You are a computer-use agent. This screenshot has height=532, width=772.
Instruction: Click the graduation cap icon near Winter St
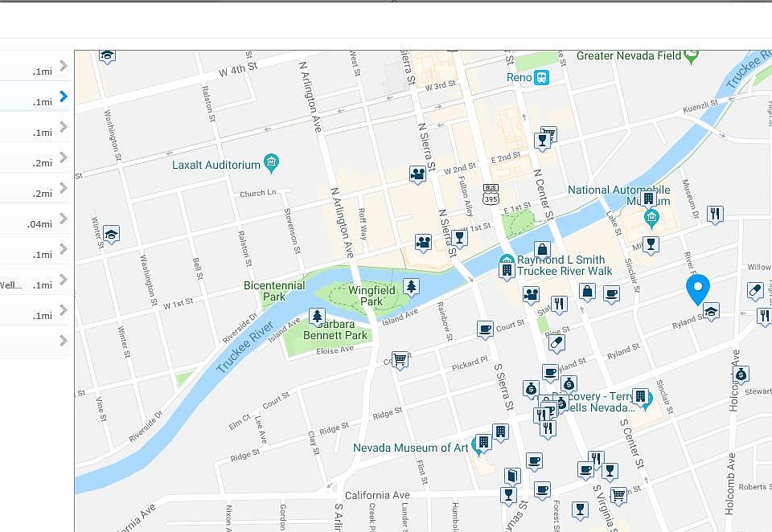point(111,235)
